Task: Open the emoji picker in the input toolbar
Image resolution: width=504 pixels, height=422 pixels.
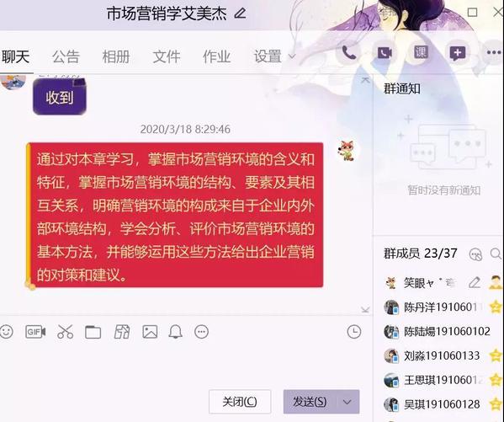Action: click(6, 332)
